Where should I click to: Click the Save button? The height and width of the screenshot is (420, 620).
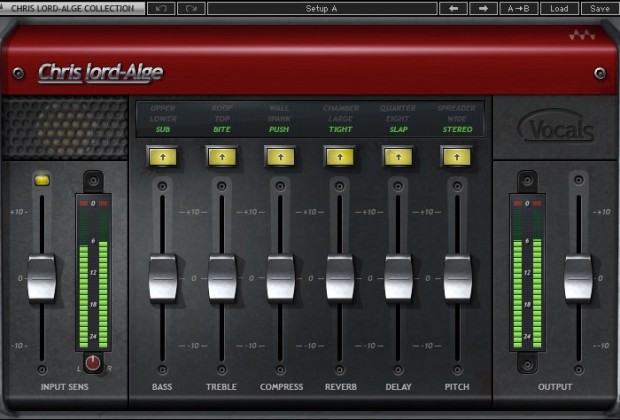coord(600,8)
